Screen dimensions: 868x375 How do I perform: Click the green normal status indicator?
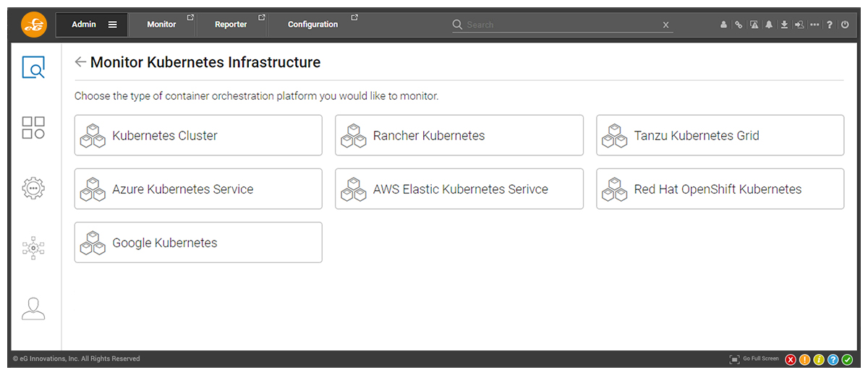847,360
